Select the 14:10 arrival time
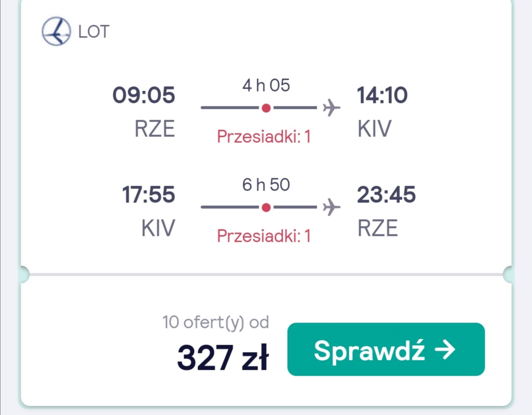 pyautogui.click(x=382, y=95)
